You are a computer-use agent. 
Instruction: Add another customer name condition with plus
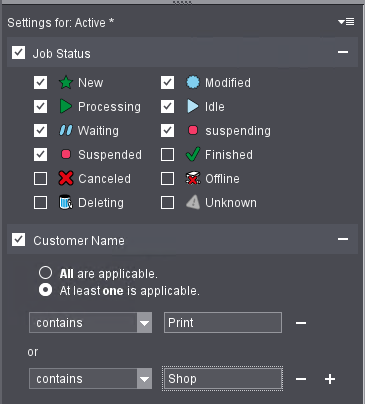(x=330, y=379)
